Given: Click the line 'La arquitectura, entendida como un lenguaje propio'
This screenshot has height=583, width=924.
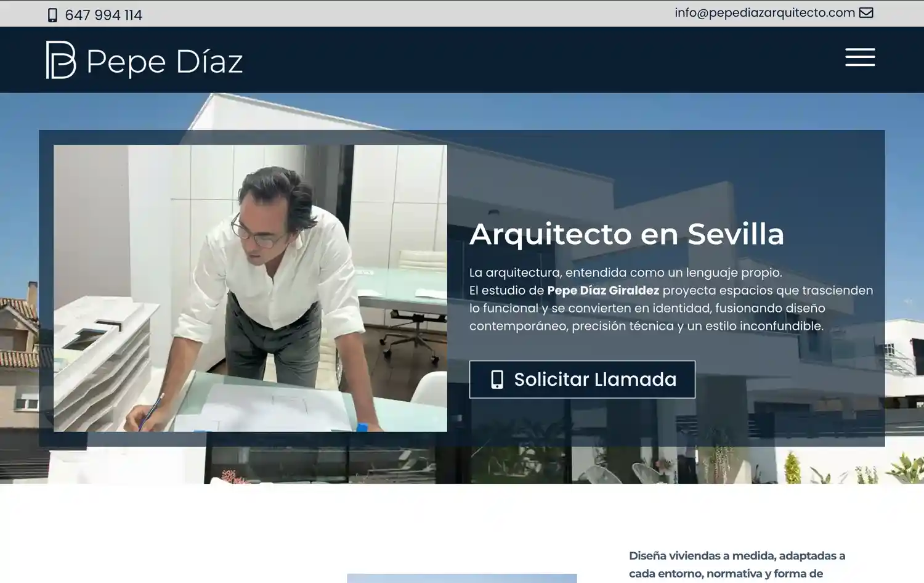Looking at the screenshot, I should click(625, 272).
